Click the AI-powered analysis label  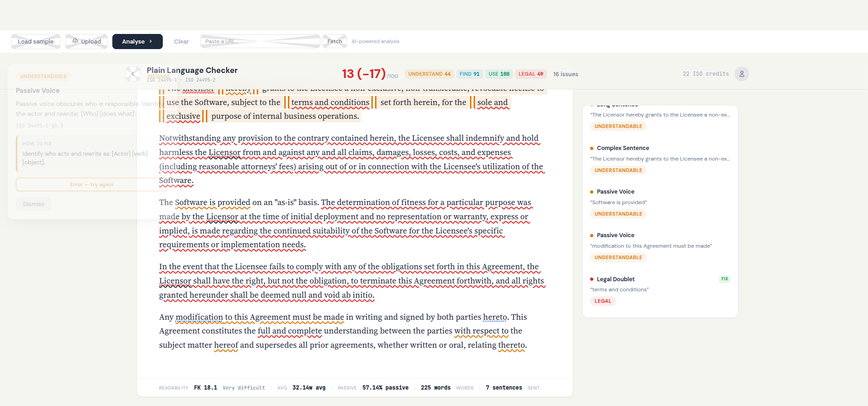click(x=376, y=41)
